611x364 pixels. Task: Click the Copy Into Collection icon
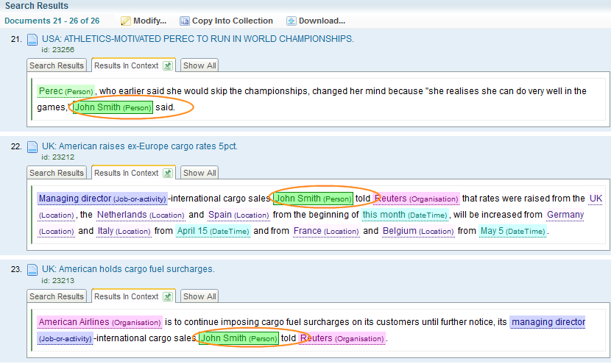tap(185, 21)
